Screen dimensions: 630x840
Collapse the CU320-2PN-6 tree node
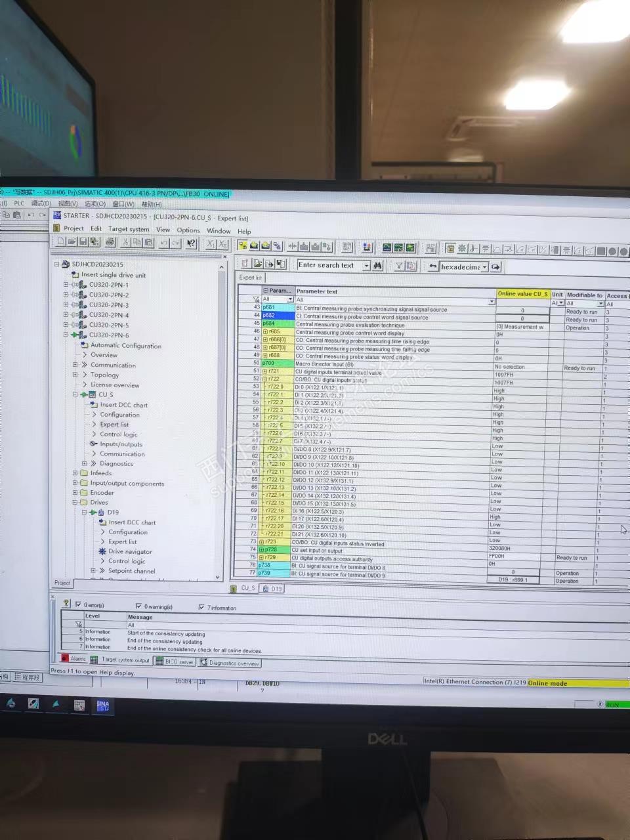pos(66,335)
